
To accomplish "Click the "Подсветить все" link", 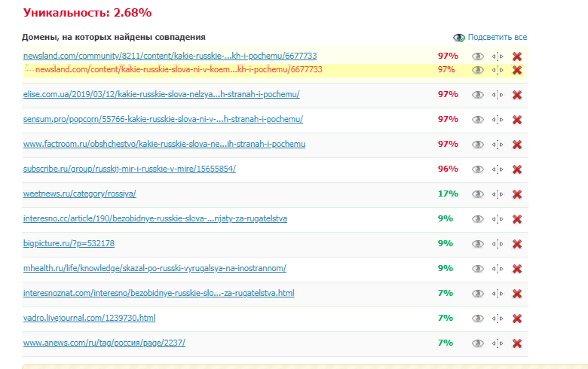I will pyautogui.click(x=497, y=37).
